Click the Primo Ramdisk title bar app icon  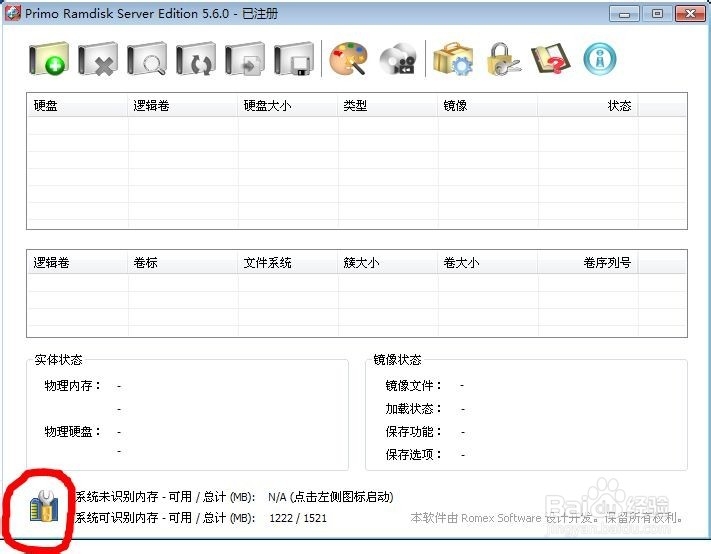coord(13,13)
